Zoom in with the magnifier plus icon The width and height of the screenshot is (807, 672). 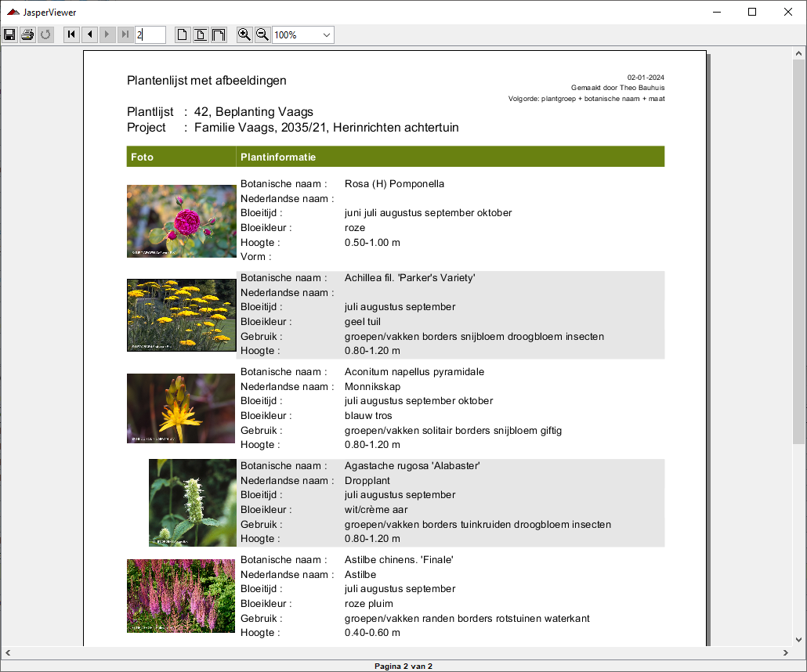click(x=244, y=34)
